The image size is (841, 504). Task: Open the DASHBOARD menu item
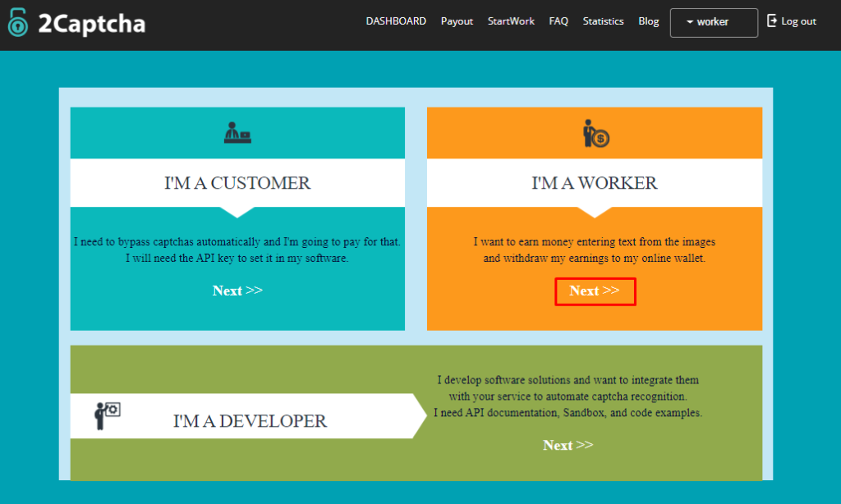[396, 21]
